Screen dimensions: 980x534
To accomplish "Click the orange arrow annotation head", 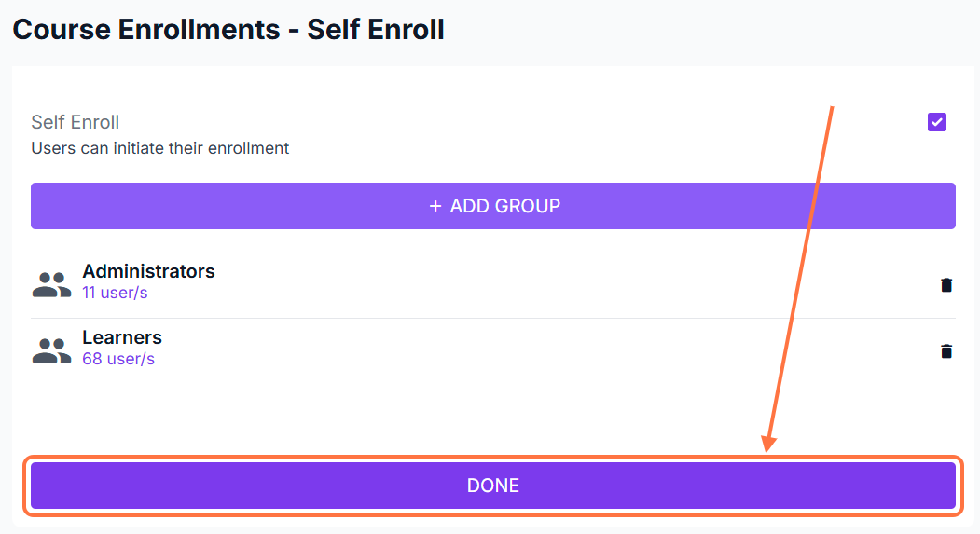I will [x=769, y=445].
